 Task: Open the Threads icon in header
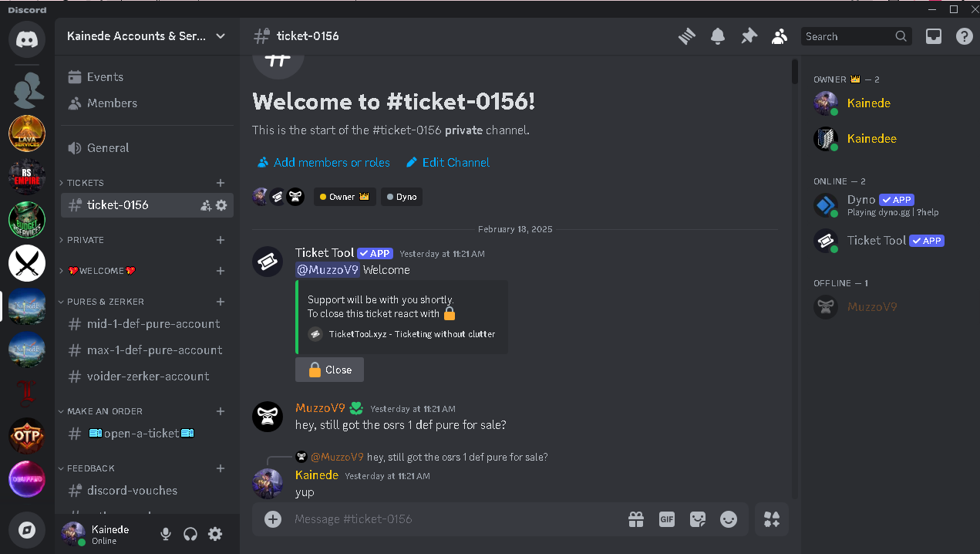click(687, 36)
